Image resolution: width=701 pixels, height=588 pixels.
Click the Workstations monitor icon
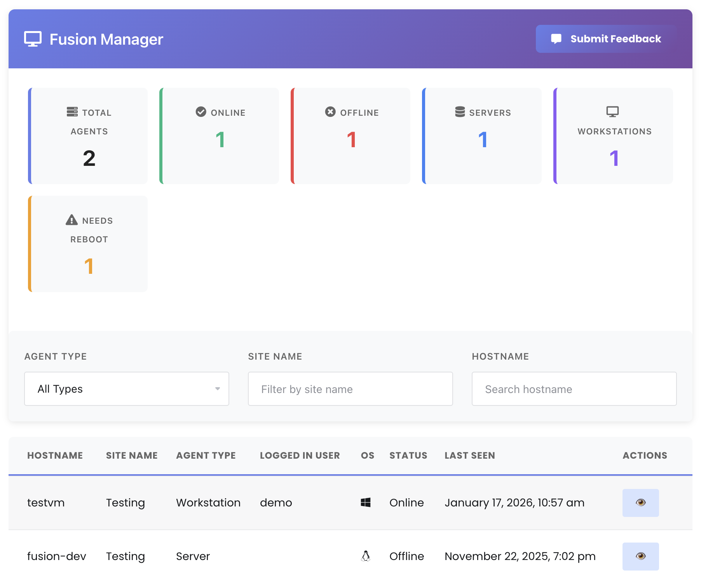point(612,112)
